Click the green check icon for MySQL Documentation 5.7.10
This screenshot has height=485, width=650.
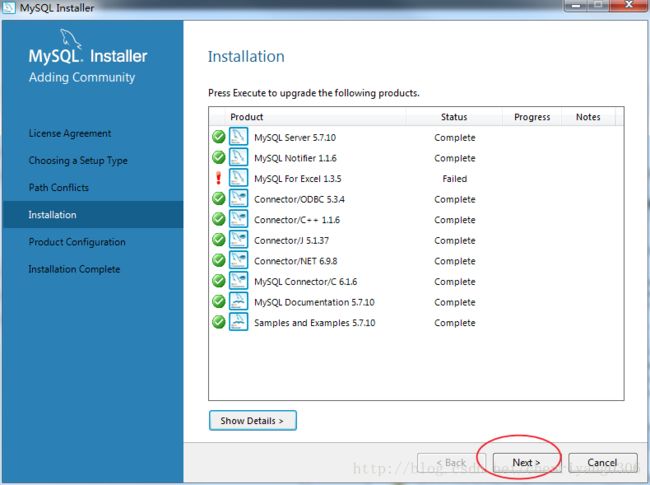[x=218, y=302]
